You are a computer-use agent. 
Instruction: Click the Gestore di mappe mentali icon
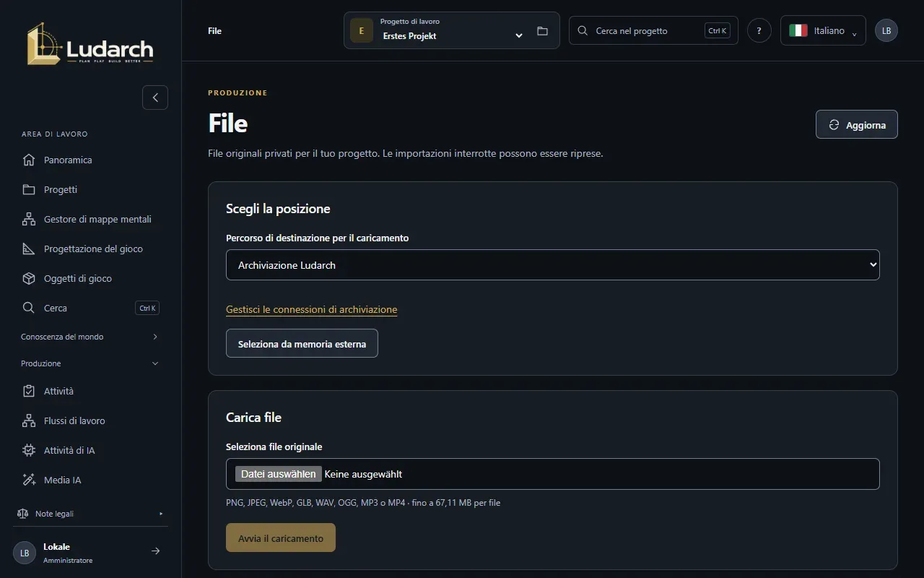[29, 219]
